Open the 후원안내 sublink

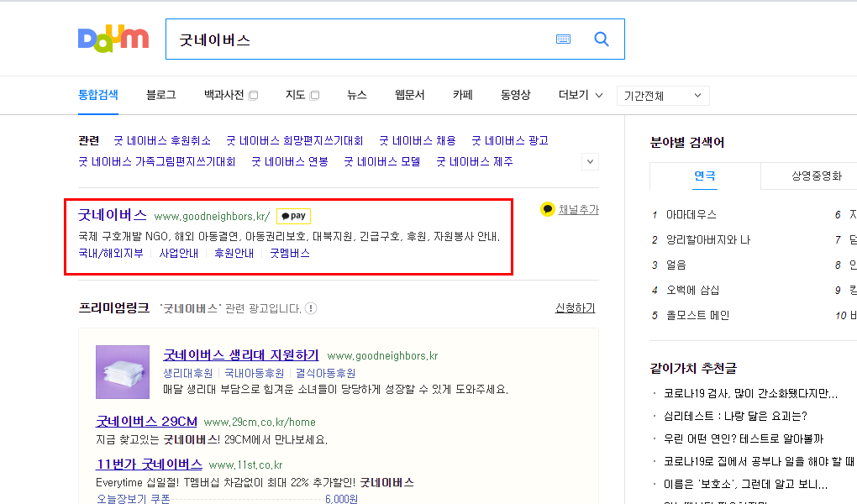pos(234,254)
